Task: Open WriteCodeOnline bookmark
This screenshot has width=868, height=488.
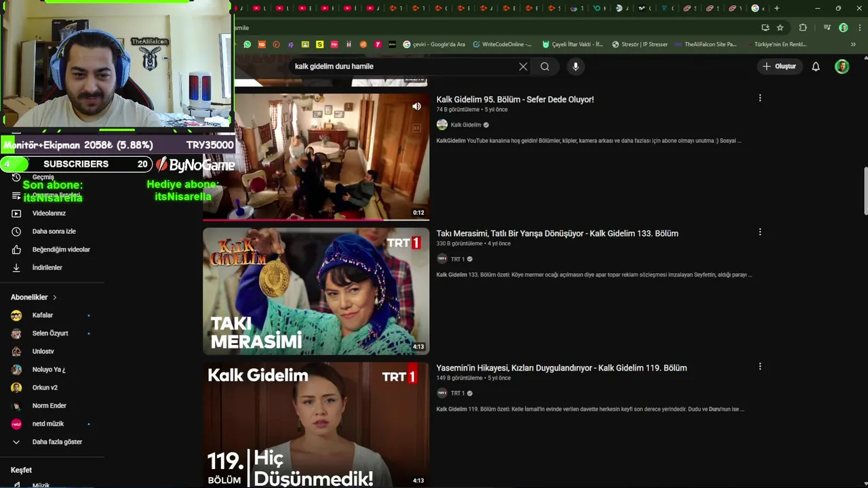Action: coord(502,44)
